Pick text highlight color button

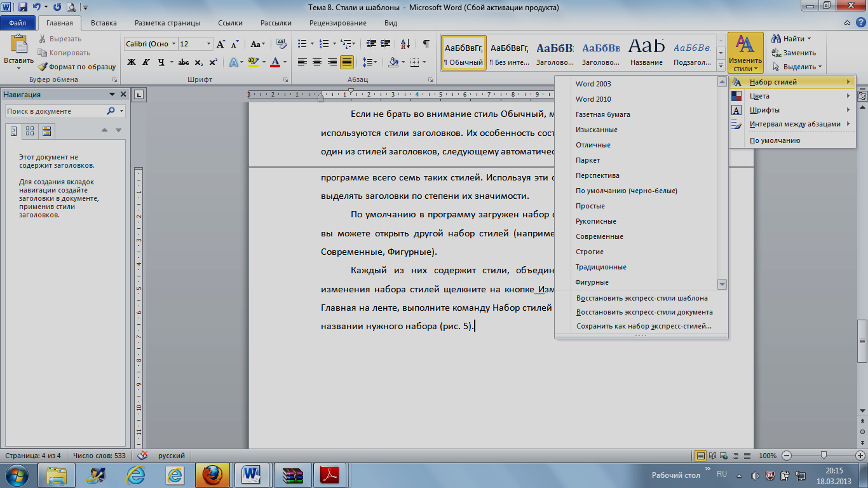(x=253, y=62)
